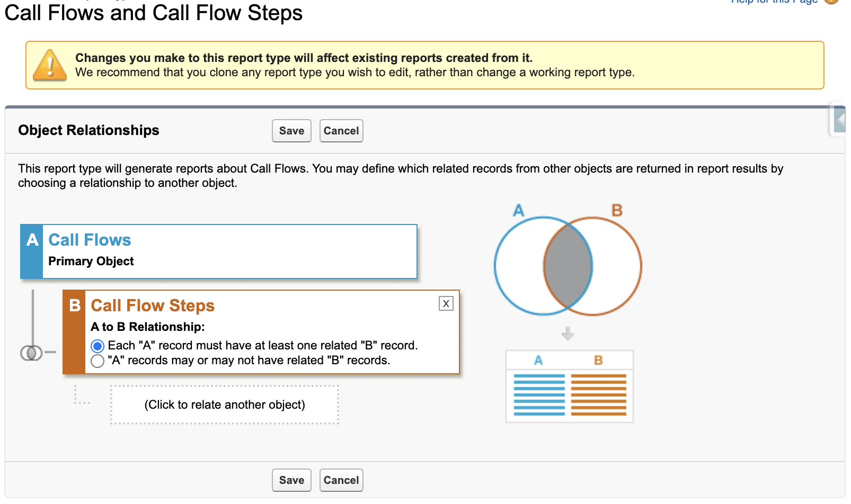This screenshot has height=504, width=851.
Task: Click the yellow warning triangle icon
Action: (50, 66)
